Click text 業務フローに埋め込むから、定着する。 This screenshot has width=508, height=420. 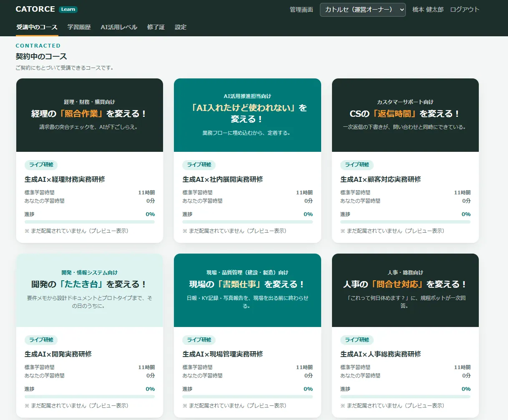[x=246, y=133]
